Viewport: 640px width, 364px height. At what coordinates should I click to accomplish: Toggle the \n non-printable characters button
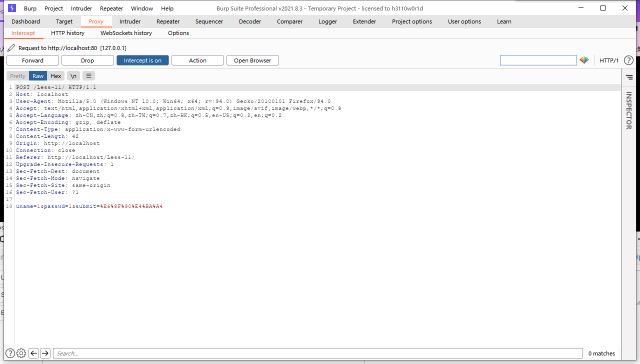pos(73,76)
